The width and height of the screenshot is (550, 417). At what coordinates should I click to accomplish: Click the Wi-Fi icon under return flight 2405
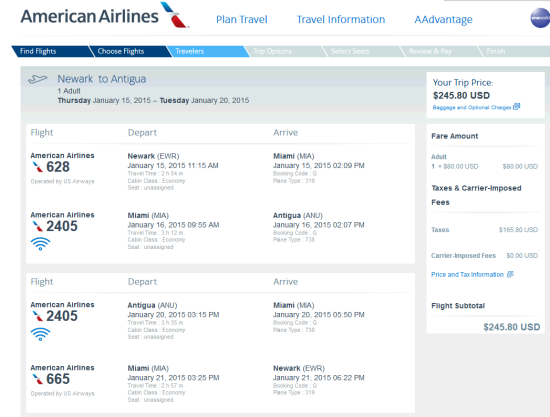tap(40, 334)
